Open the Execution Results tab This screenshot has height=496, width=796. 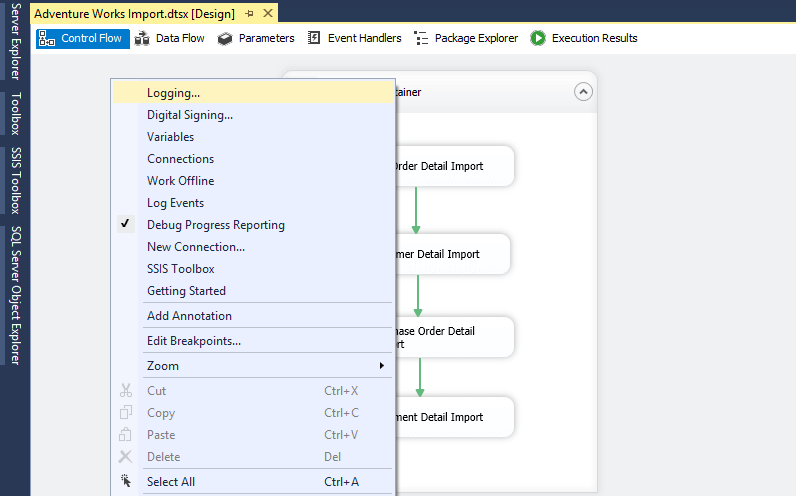[584, 38]
